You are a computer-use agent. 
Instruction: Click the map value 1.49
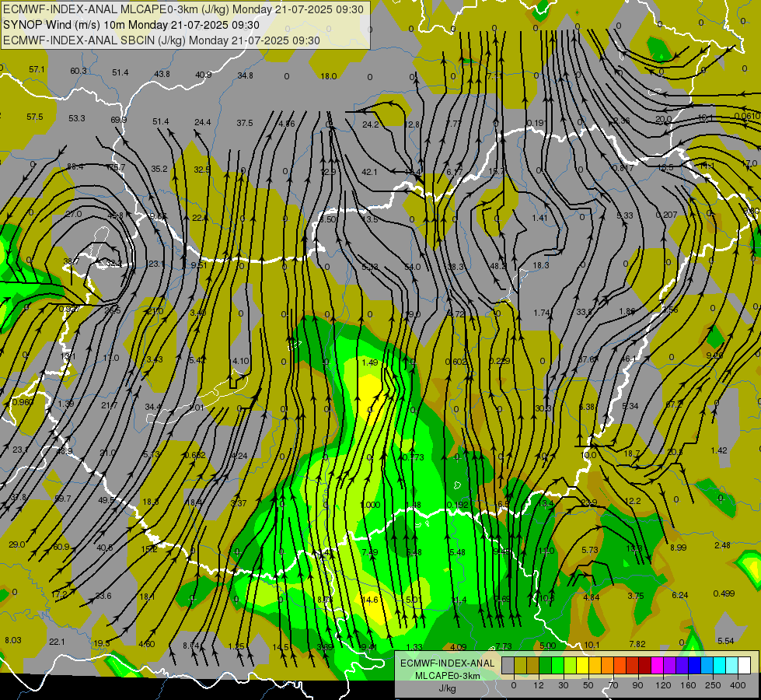pyautogui.click(x=370, y=362)
